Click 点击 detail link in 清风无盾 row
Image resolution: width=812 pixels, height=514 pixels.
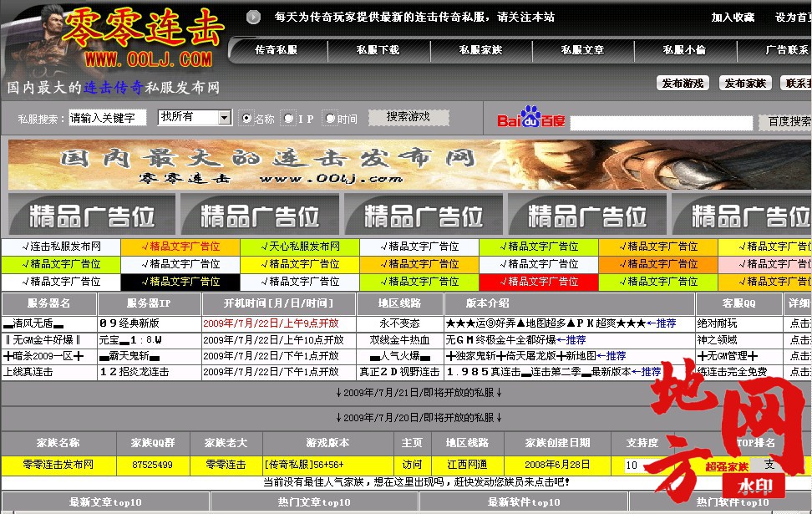click(800, 323)
